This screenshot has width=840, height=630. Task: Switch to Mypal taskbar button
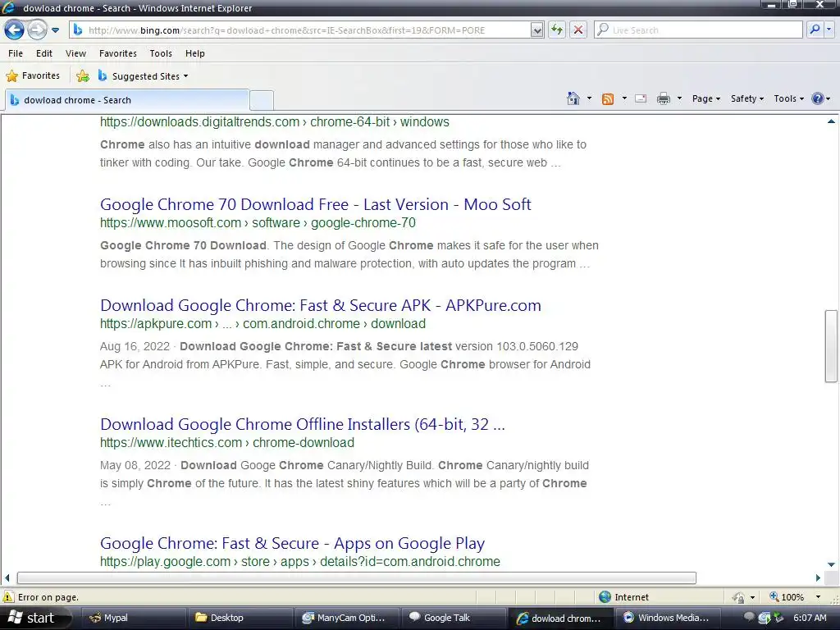click(134, 618)
